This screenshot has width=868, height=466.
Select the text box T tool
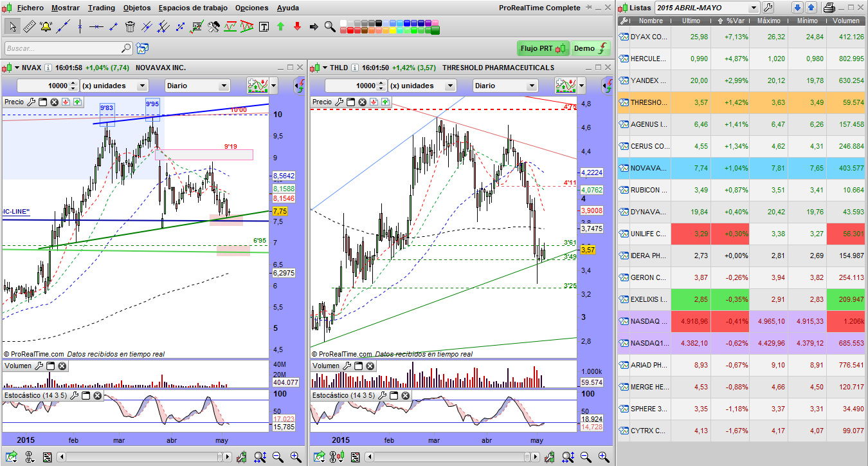pyautogui.click(x=264, y=27)
